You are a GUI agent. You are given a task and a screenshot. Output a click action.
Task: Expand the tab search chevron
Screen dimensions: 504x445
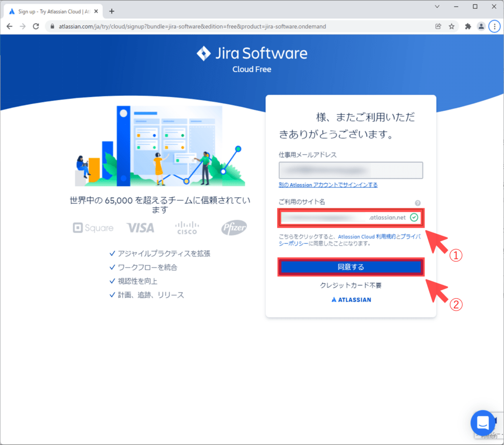(437, 6)
